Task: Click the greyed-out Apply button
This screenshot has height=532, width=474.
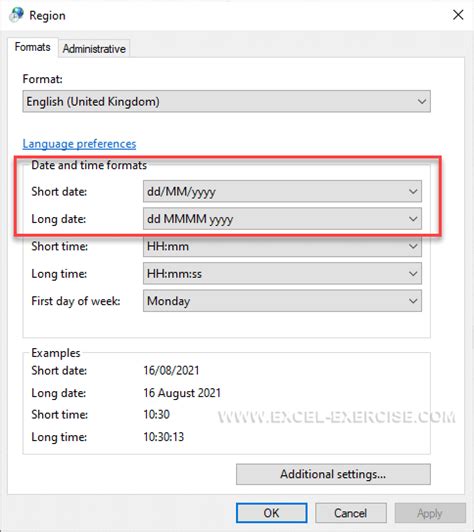Action: click(x=430, y=513)
